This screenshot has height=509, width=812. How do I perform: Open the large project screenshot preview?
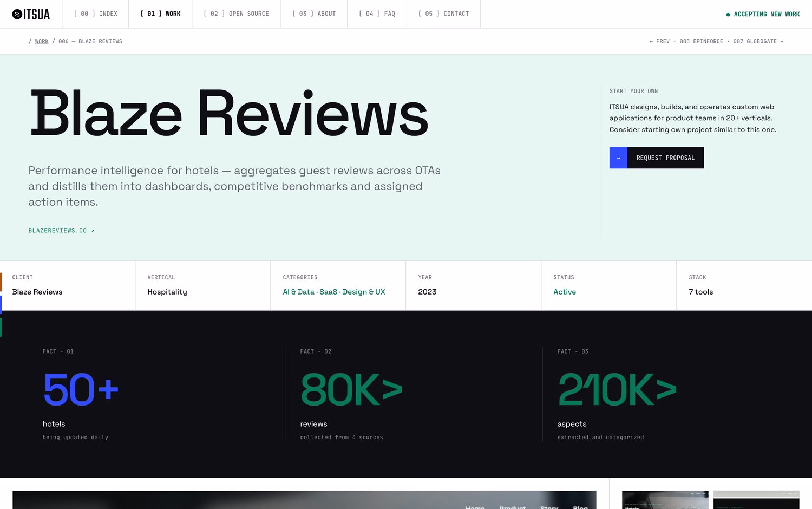pos(304,500)
